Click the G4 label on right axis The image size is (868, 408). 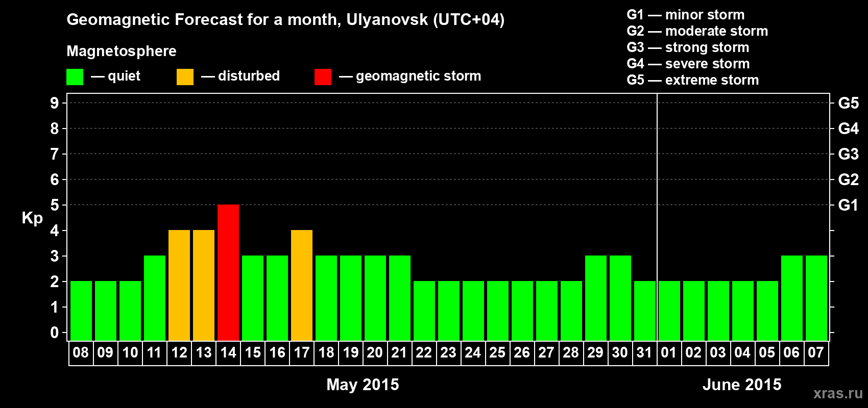pos(849,129)
